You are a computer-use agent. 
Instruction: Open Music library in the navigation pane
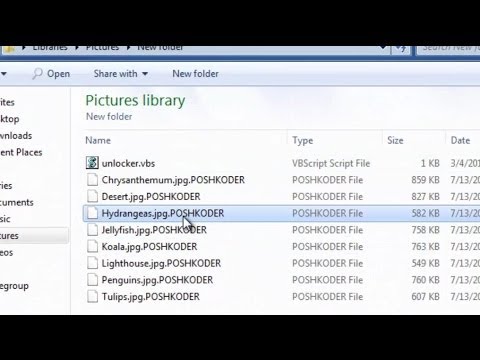point(5,219)
